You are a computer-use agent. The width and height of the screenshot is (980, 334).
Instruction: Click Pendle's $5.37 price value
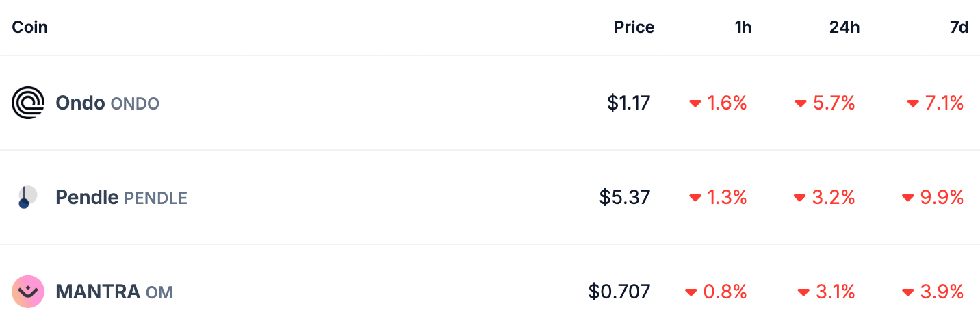click(x=625, y=198)
